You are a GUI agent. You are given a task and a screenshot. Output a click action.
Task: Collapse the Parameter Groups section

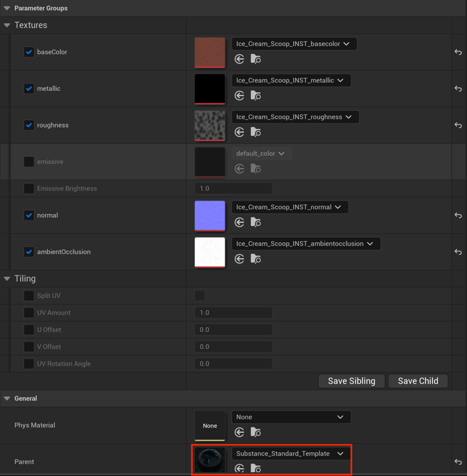tap(7, 8)
